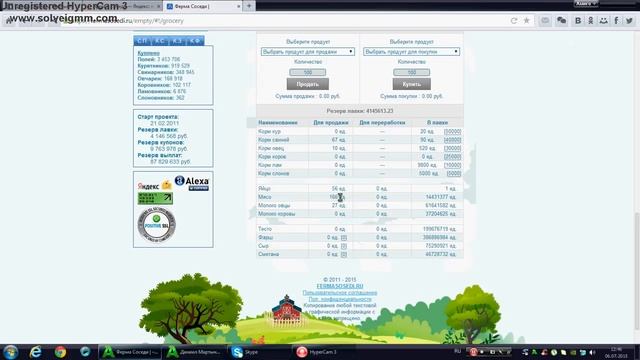Click the [30000] link for Корм овец
Viewport: 640px width, 360px height.
tap(452, 149)
